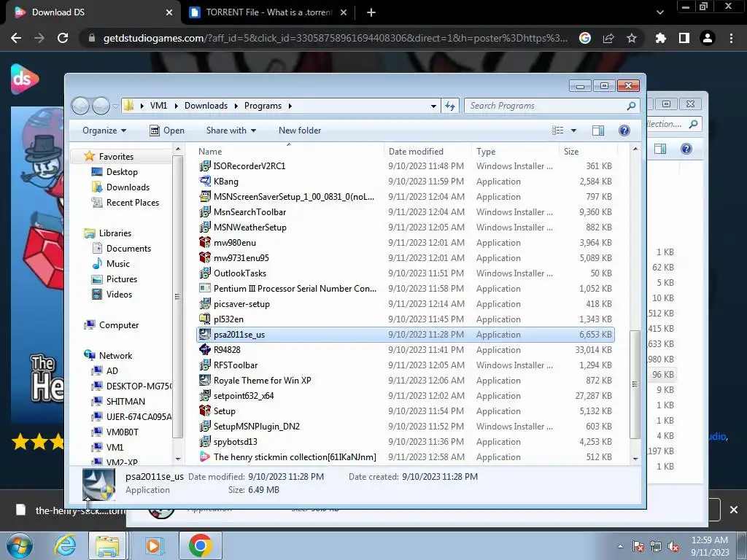This screenshot has height=560, width=747.
Task: Click the share page icon in Chrome address bar
Action: (608, 38)
